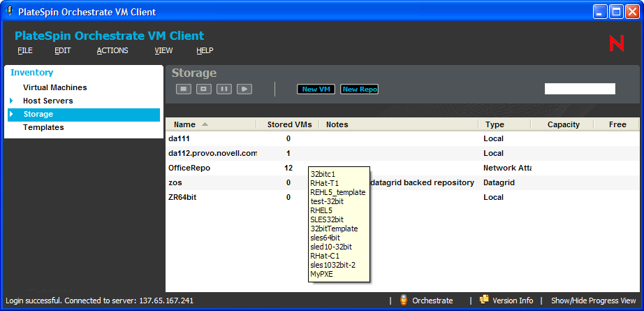Click the app icon in title bar
Image resolution: width=644 pixels, height=311 pixels.
click(x=10, y=11)
